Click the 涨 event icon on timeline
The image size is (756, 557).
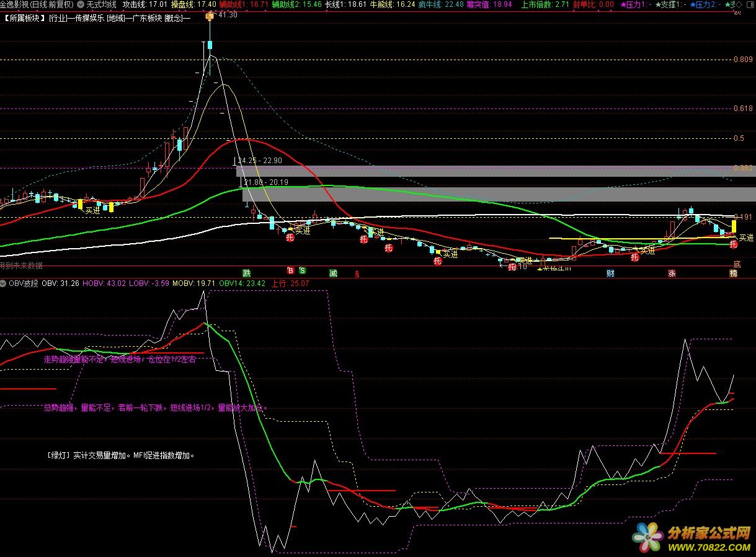click(x=672, y=273)
